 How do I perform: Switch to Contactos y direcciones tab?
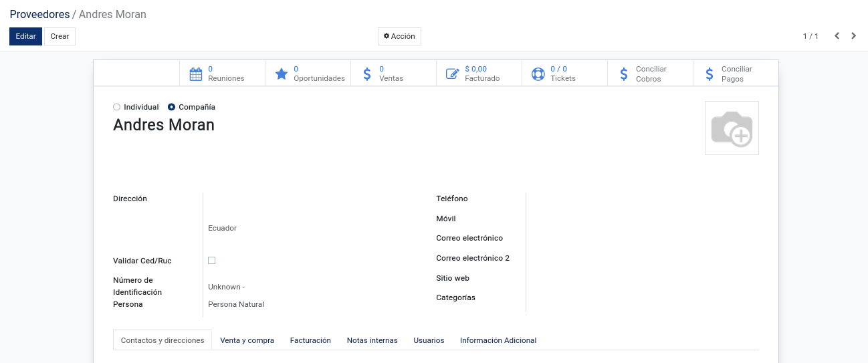click(x=162, y=340)
